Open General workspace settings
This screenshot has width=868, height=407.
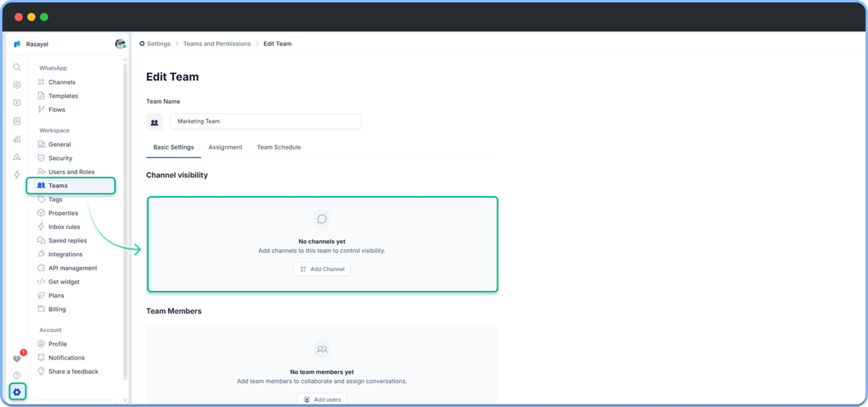[59, 144]
